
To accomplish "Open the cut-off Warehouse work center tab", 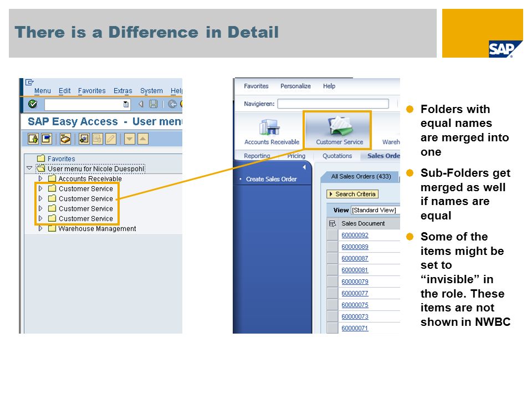I will 391,142.
